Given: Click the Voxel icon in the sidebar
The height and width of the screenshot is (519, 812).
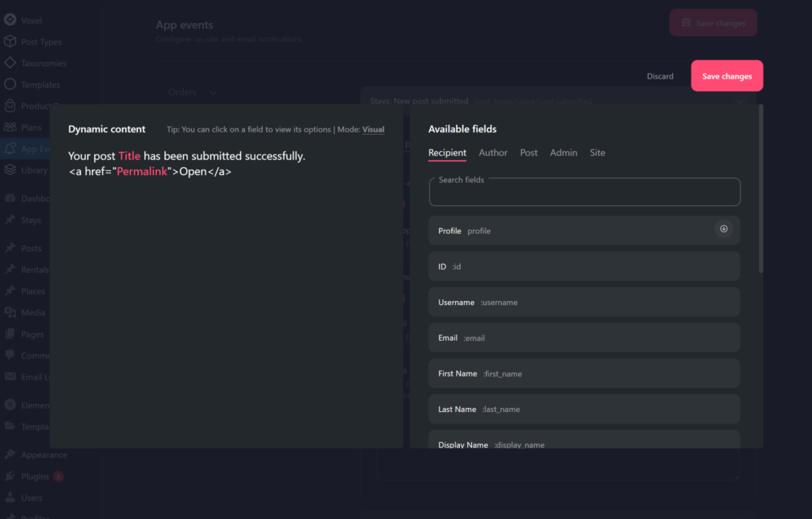Looking at the screenshot, I should (x=10, y=20).
